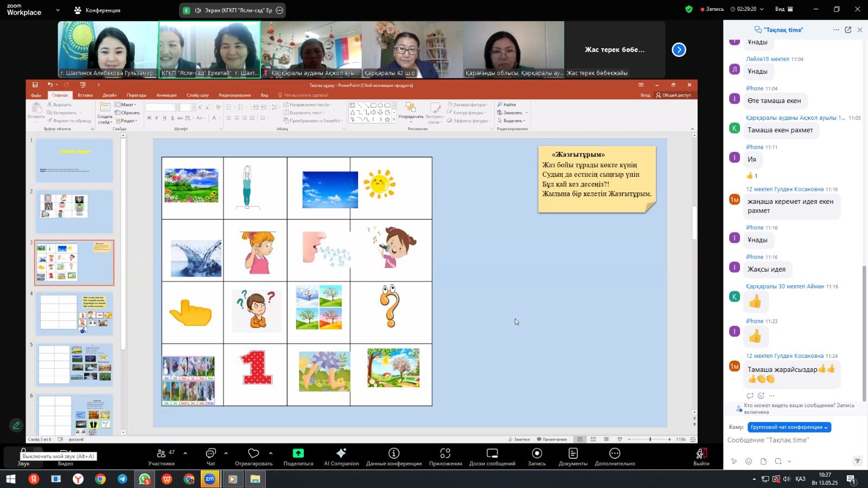This screenshot has width=868, height=488.
Task: Open the Отреагировать reactions icon
Action: [253, 453]
